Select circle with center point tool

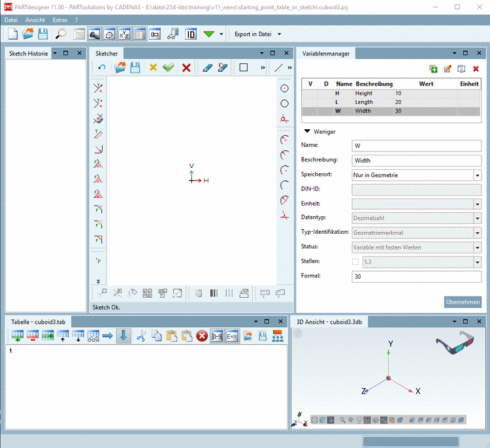coord(284,88)
